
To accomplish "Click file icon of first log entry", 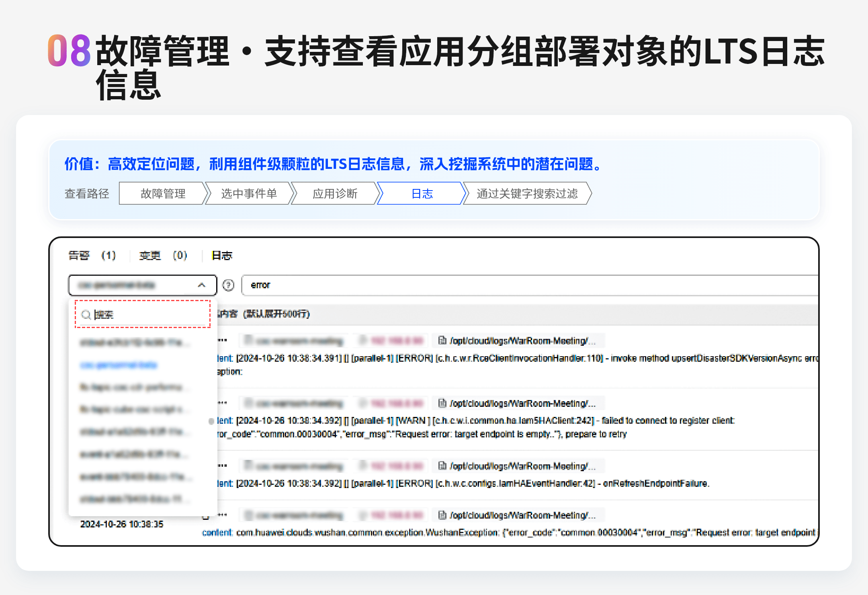I will point(442,341).
